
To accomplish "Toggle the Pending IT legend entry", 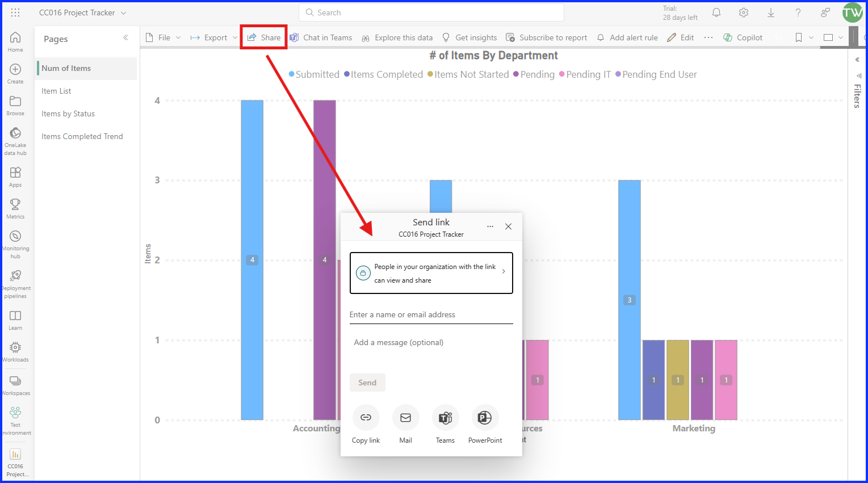I will 585,74.
